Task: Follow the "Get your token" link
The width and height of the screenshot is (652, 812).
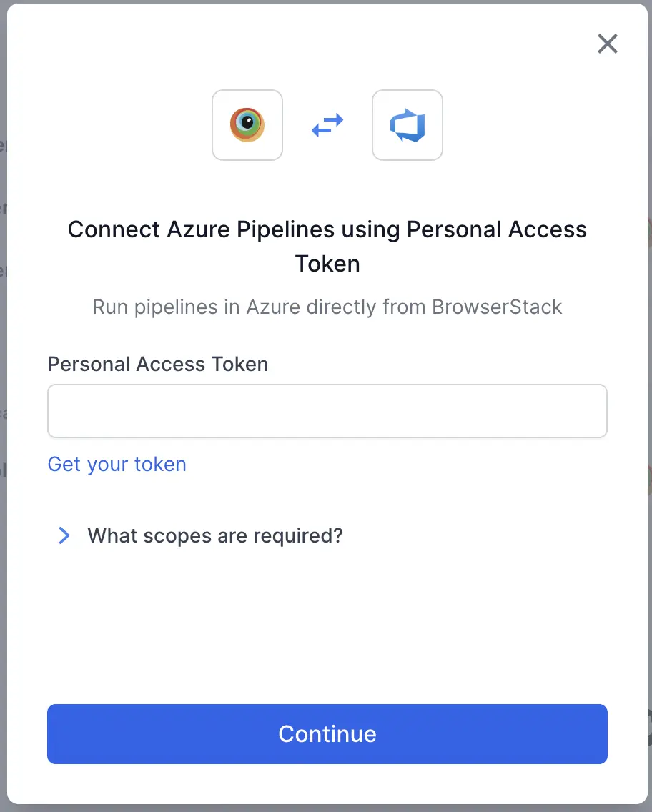Action: pyautogui.click(x=117, y=464)
